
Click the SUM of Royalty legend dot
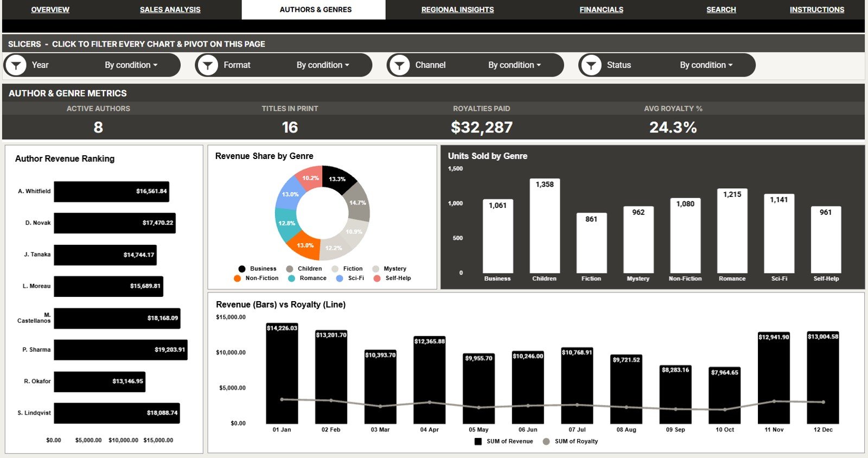tap(546, 441)
